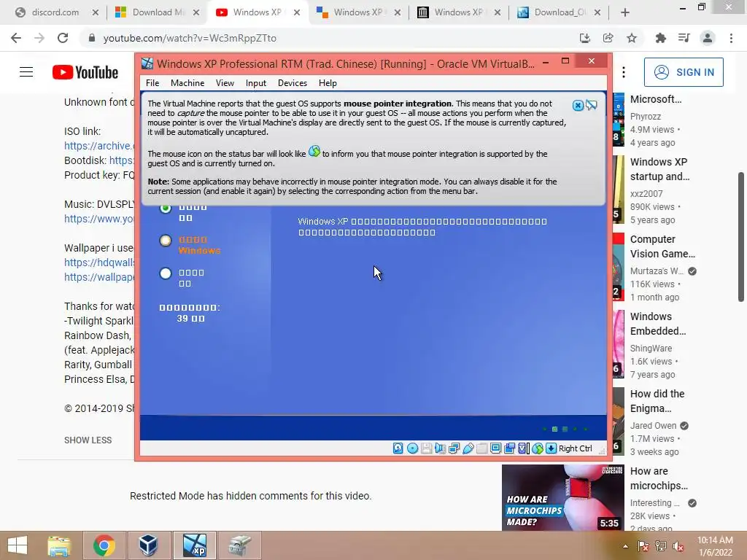Viewport: 747px width, 560px height.
Task: Click the muted volume icon in system tray
Action: pos(678,546)
